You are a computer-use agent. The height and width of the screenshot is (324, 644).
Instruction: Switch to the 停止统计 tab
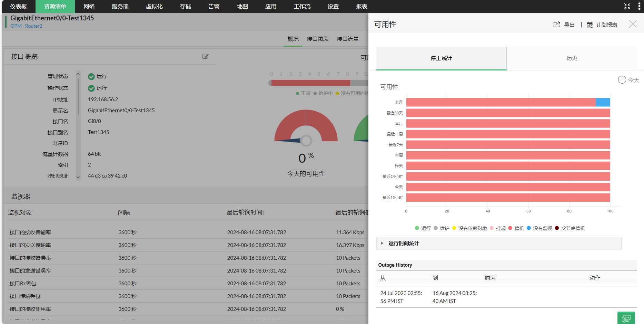pos(441,58)
